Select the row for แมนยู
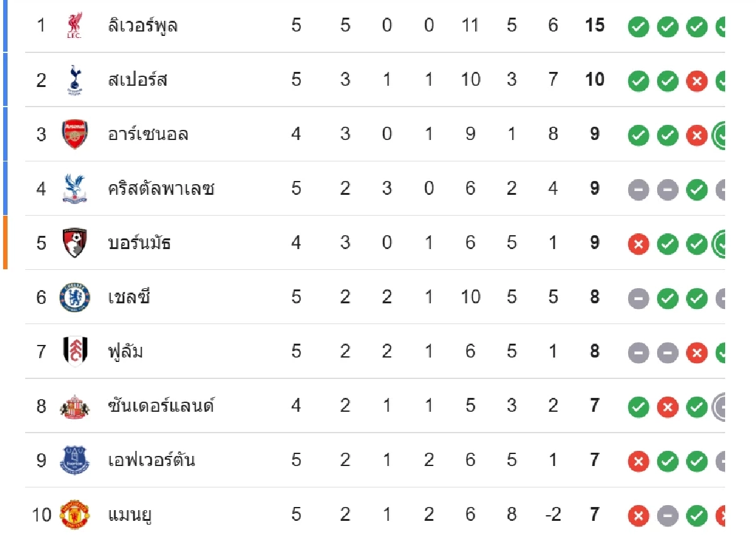The height and width of the screenshot is (536, 756). click(375, 515)
